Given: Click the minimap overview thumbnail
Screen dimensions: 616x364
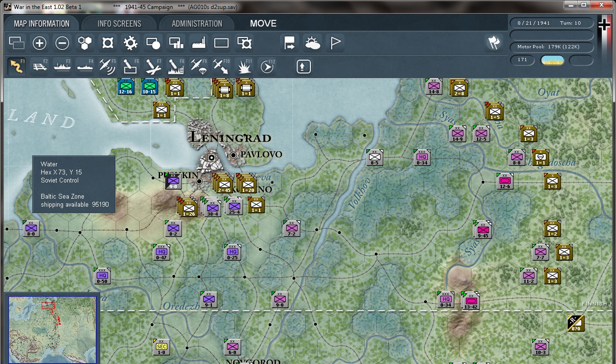Looking at the screenshot, I should click(x=52, y=330).
